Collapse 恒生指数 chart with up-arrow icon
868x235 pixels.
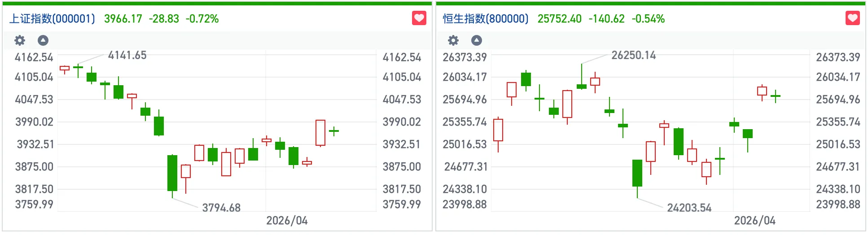pyautogui.click(x=477, y=40)
